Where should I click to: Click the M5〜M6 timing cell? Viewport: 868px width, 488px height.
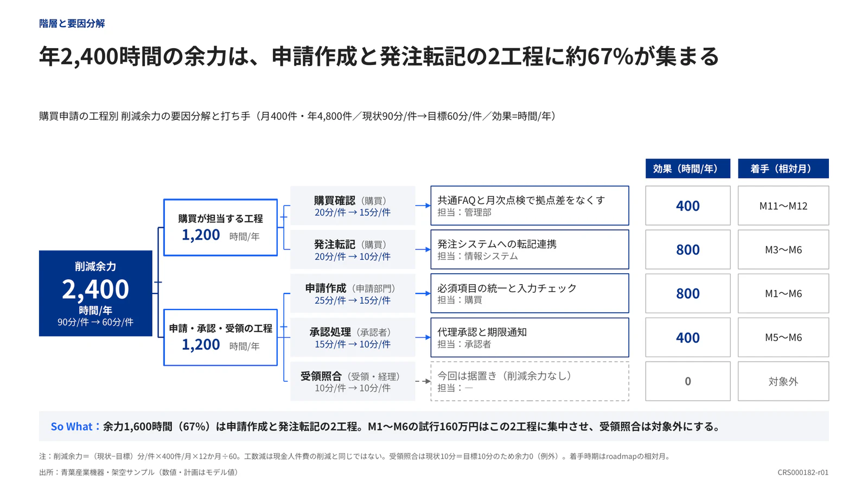tap(783, 337)
